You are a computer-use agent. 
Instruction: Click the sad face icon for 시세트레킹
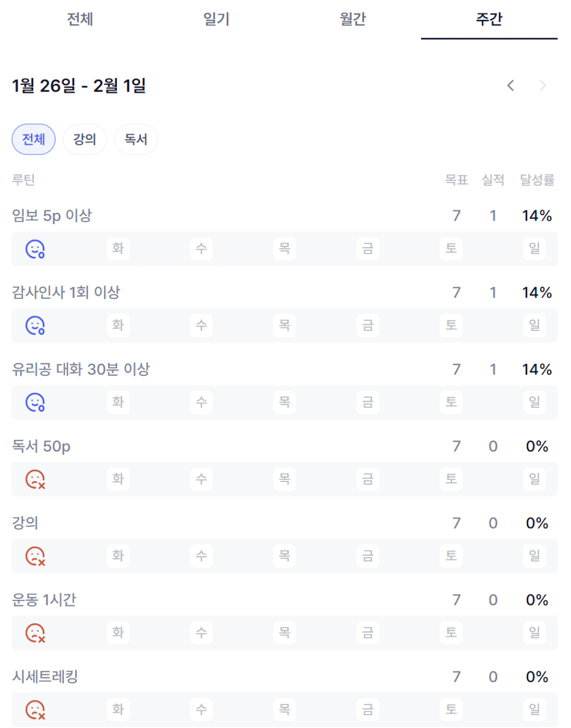(x=35, y=709)
